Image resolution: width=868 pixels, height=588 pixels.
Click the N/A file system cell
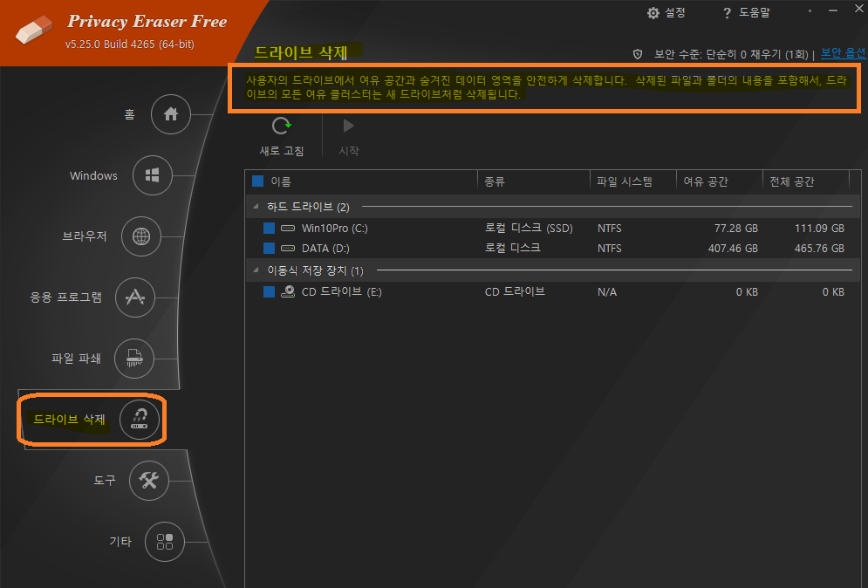[x=606, y=291]
